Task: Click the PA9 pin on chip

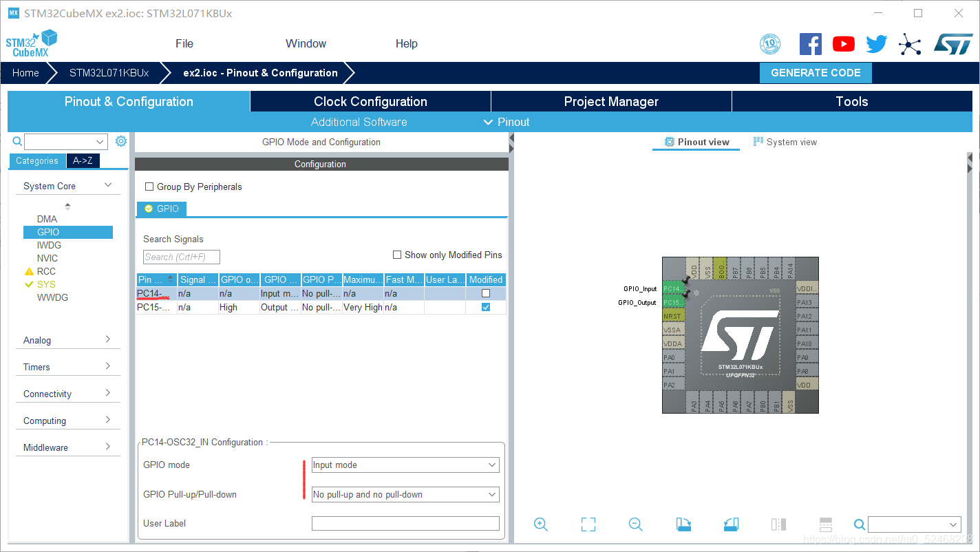Action: pos(807,357)
